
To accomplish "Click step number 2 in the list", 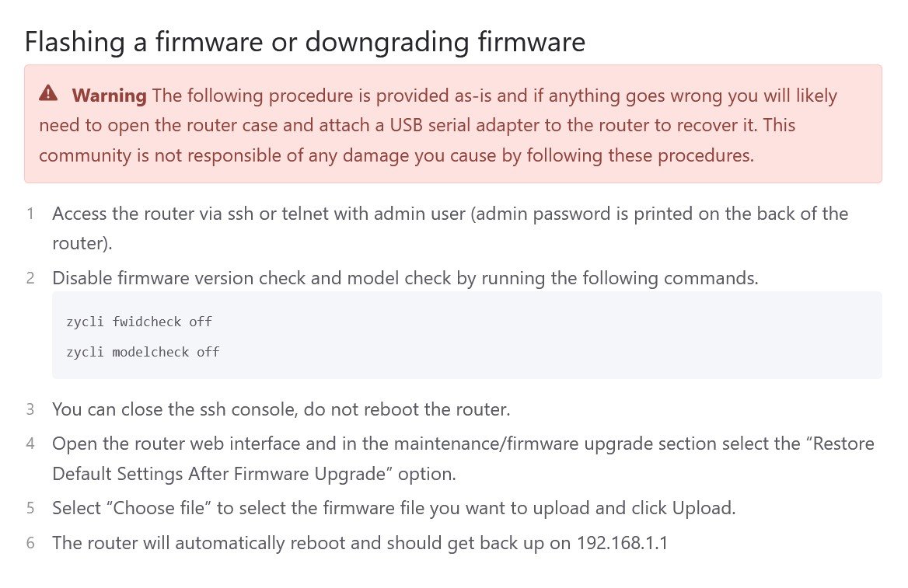I will click(x=30, y=278).
